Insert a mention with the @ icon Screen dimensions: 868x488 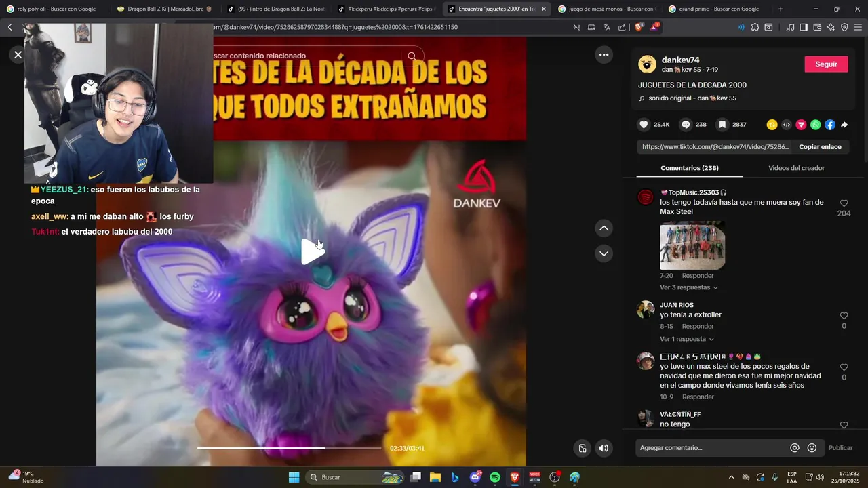[x=794, y=448]
